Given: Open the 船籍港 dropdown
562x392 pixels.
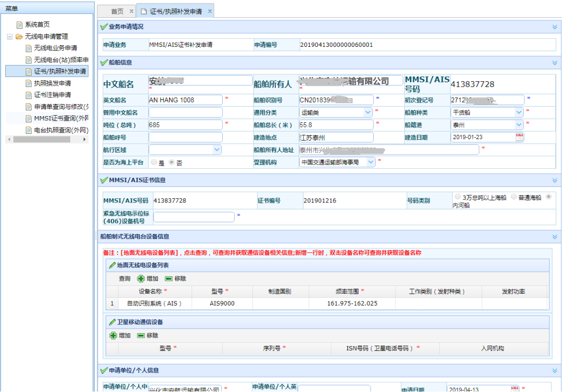Looking at the screenshot, I should click(x=519, y=125).
